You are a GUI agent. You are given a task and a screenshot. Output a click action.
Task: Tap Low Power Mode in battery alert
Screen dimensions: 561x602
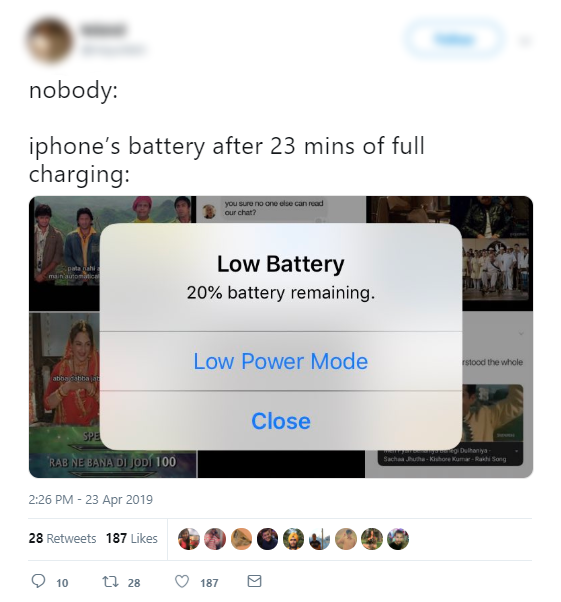coord(281,361)
